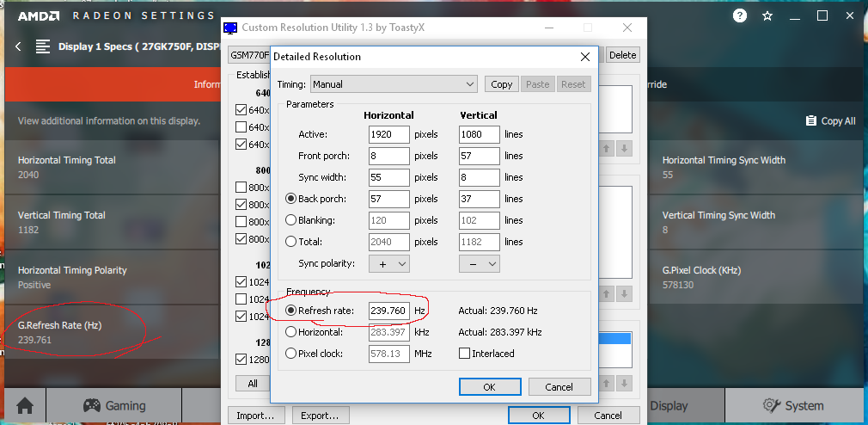Click the Import... button
The width and height of the screenshot is (868, 425).
click(x=255, y=416)
